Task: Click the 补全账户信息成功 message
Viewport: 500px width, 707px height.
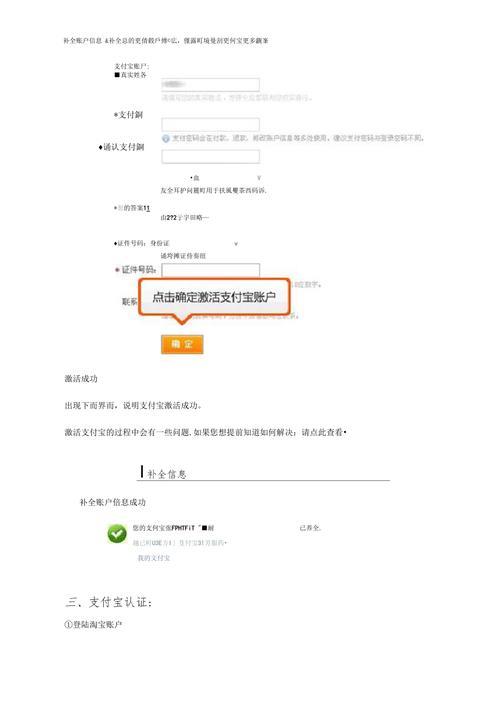Action: pos(113,502)
